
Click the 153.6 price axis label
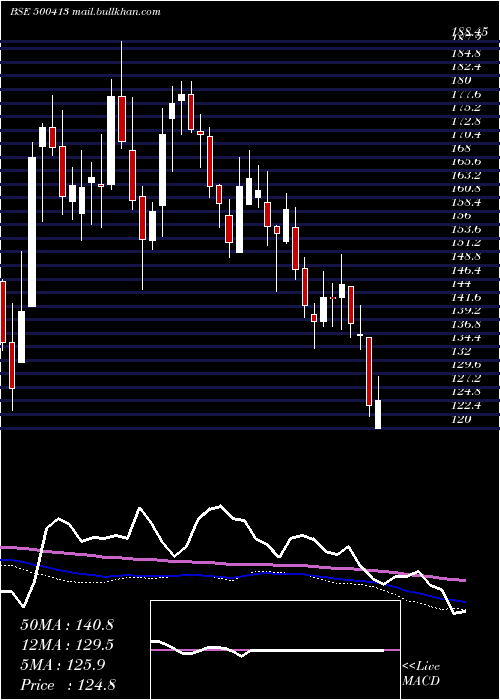466,230
